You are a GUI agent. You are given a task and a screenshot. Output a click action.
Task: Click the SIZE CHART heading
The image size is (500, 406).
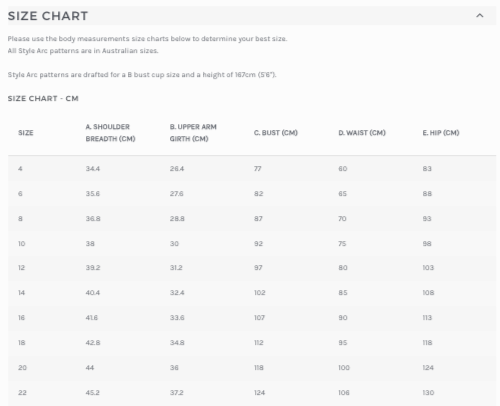(48, 16)
